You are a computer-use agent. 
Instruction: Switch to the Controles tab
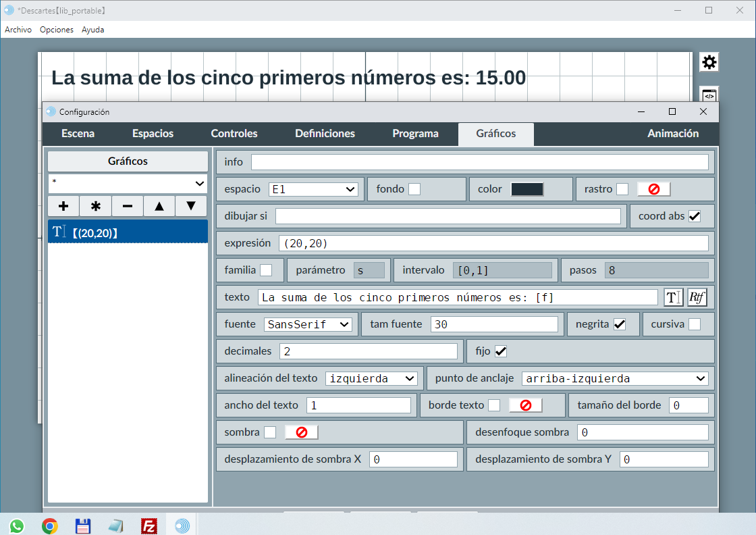(234, 134)
